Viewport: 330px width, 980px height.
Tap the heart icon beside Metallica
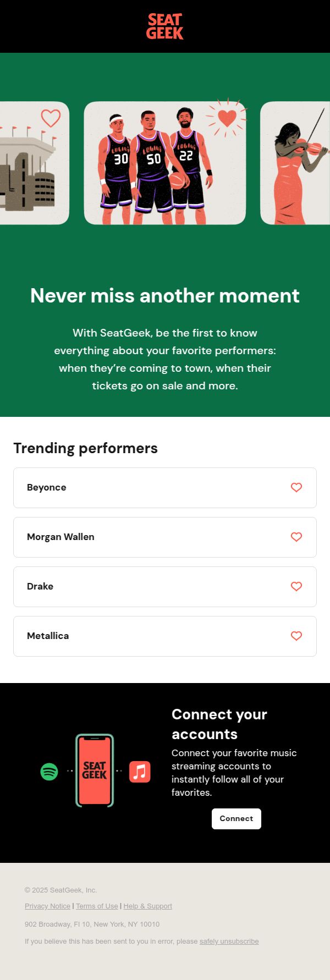pos(296,636)
